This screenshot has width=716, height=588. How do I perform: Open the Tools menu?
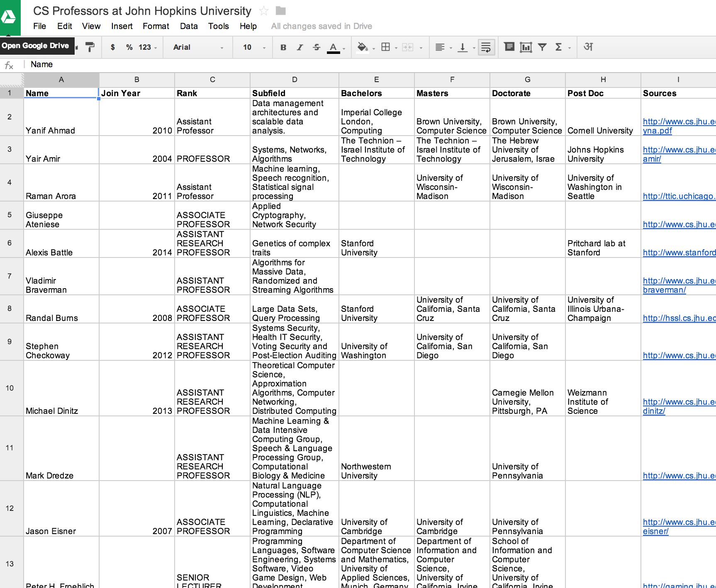coord(219,26)
